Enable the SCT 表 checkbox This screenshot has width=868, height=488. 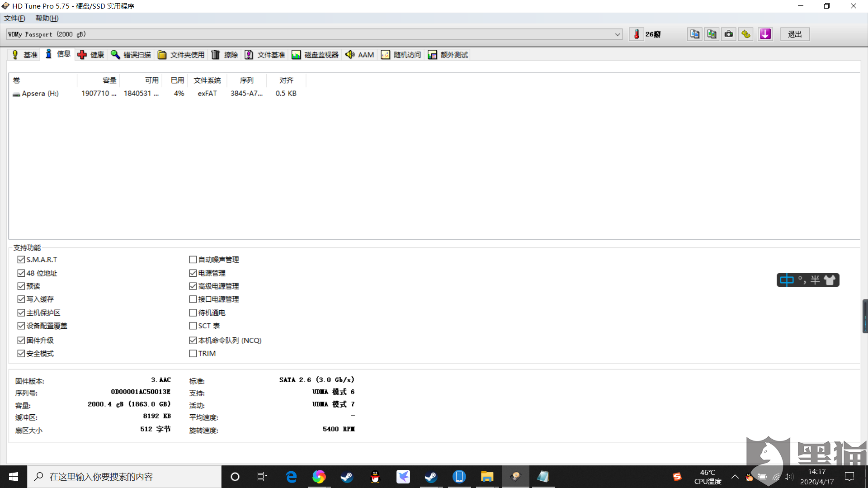click(x=193, y=326)
